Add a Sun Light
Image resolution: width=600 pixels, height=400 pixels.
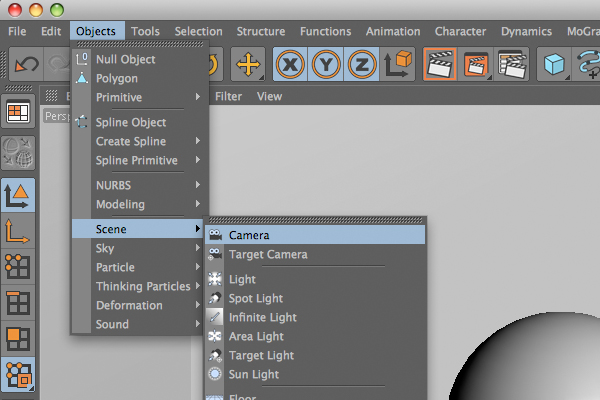pyautogui.click(x=315, y=374)
